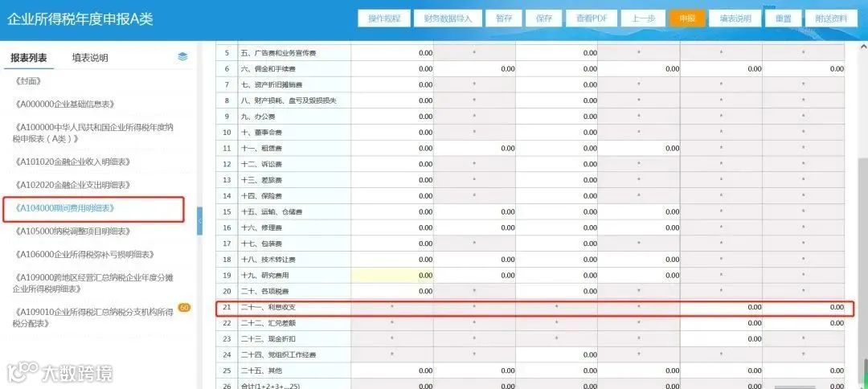
Task: Click first amount field of 差旅费 row
Action: pos(392,180)
